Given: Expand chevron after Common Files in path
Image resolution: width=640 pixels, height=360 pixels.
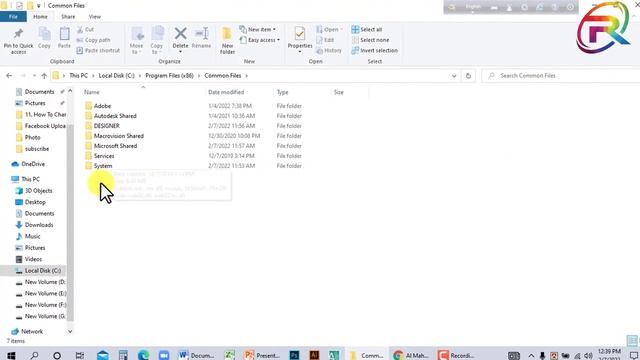Looking at the screenshot, I should [x=247, y=76].
